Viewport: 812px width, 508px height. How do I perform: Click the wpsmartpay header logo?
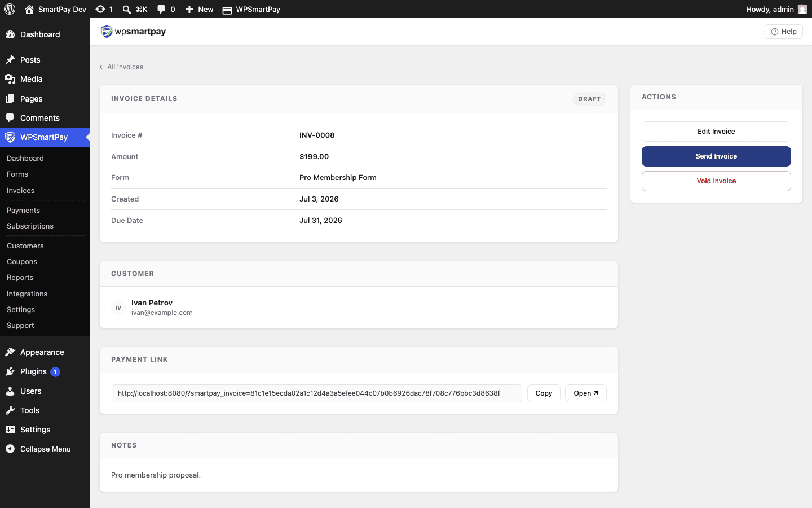[133, 32]
